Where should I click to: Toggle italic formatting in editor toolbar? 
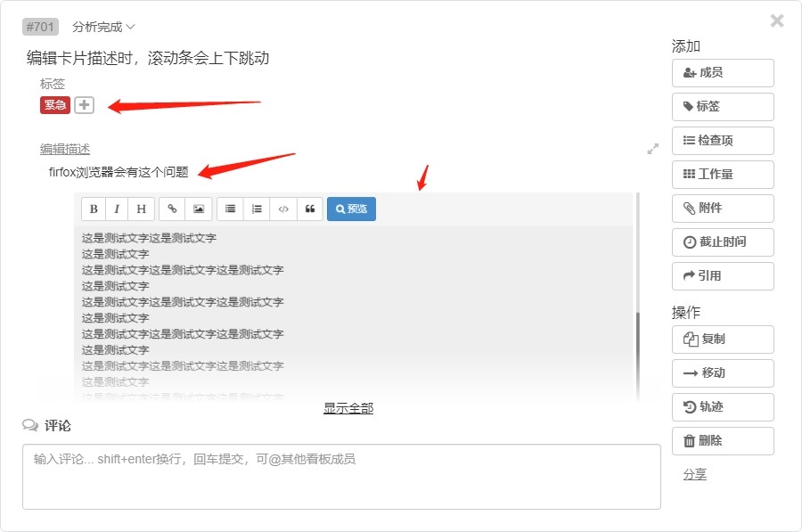coord(118,209)
